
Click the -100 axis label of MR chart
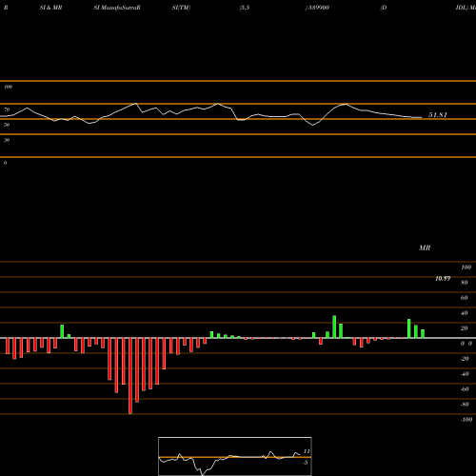point(466,420)
